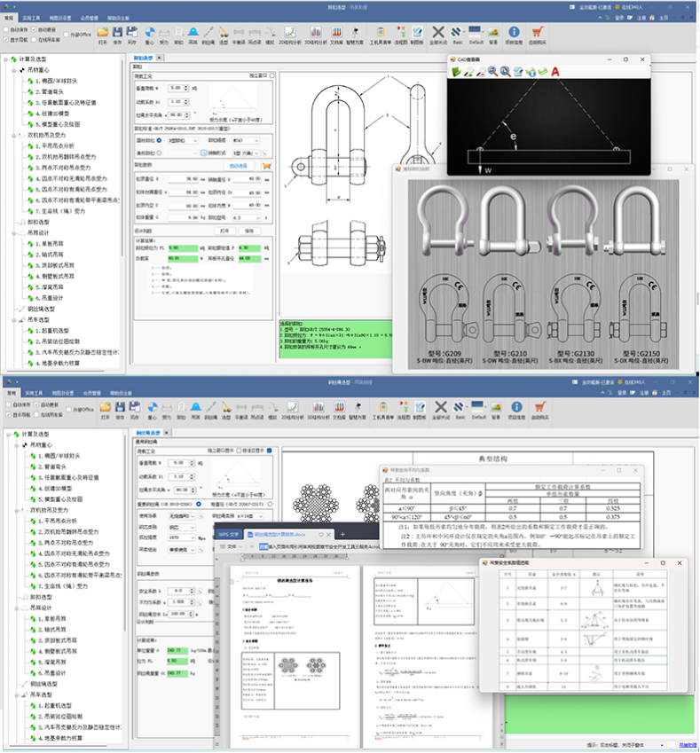The height and width of the screenshot is (753, 700).
Task: Click the red A text icon in CAD查看器
Action: tap(554, 72)
